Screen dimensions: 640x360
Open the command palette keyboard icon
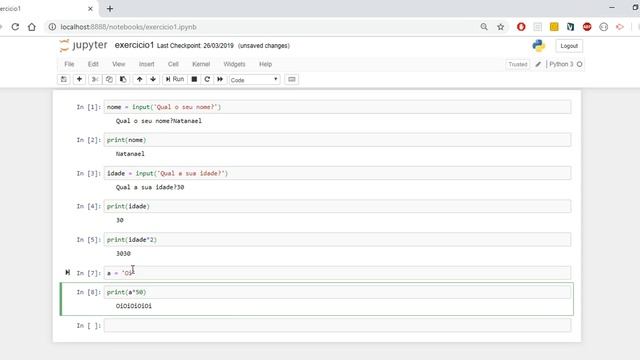[291, 79]
